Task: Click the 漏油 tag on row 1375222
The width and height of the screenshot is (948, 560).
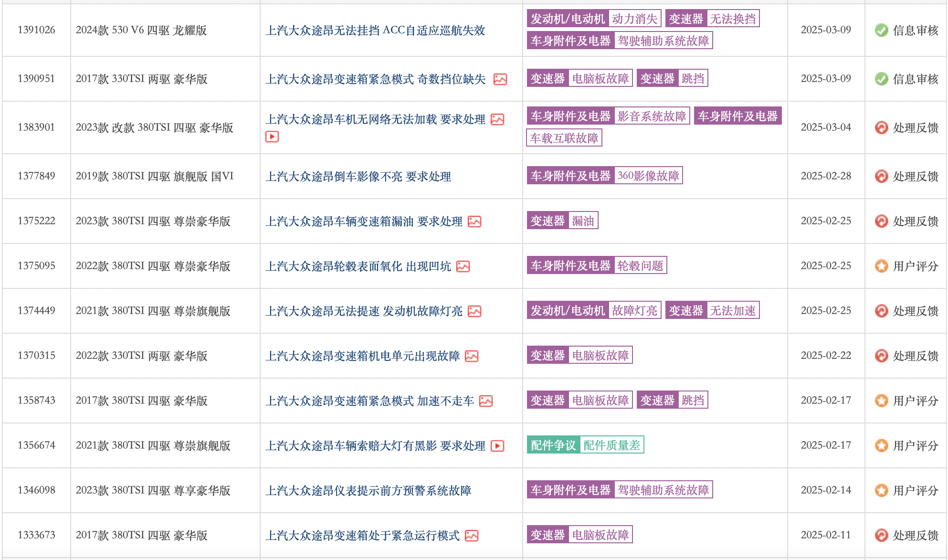Action: coord(583,221)
